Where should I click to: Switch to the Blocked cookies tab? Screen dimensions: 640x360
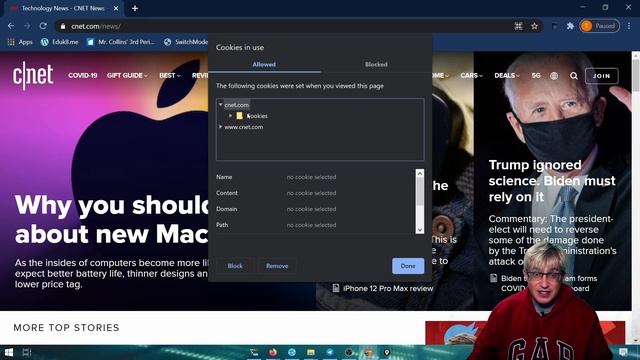coord(376,64)
